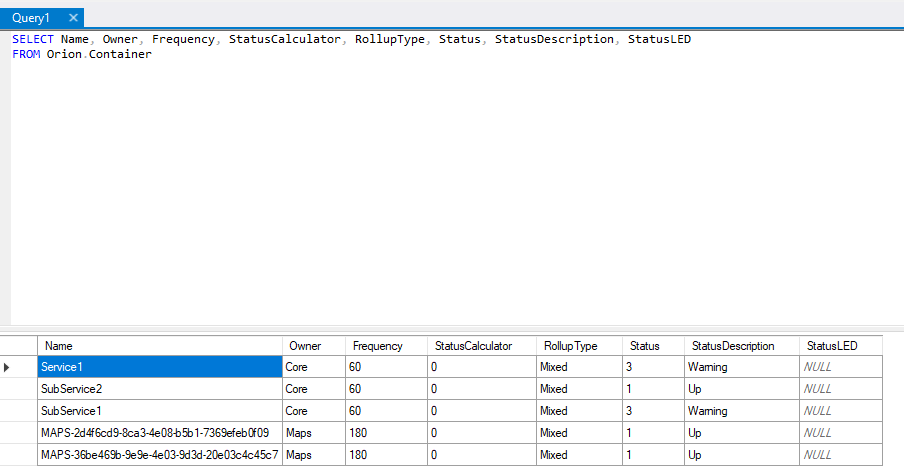The image size is (904, 474).
Task: Click StatusDescription in the query text
Action: pos(554,39)
